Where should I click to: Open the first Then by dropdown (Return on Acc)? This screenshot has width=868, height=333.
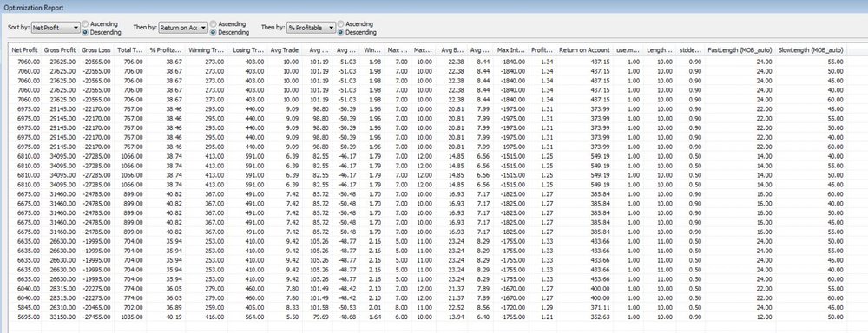183,28
